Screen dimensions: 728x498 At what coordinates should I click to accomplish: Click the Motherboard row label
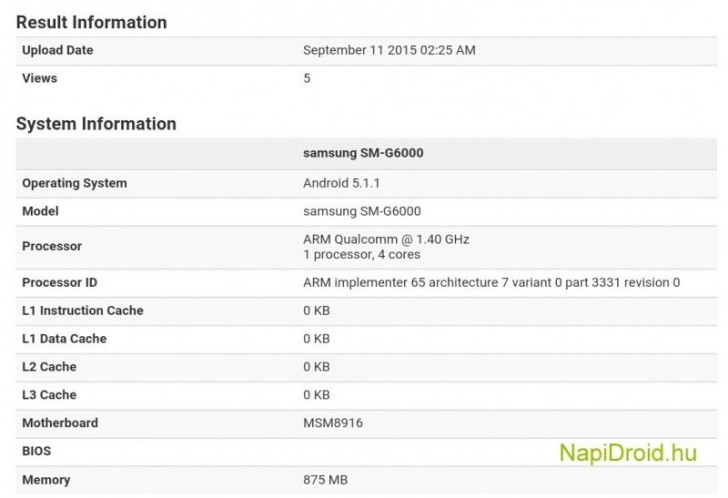pos(60,423)
